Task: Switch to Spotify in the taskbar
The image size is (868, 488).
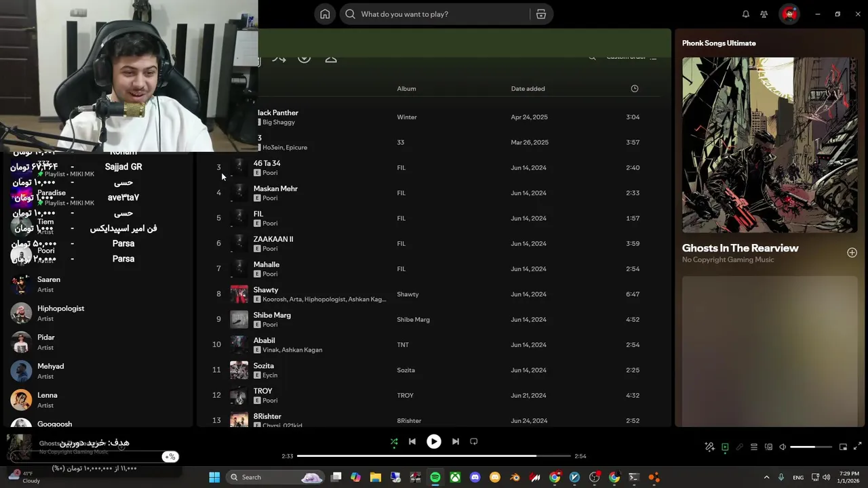Action: [x=435, y=477]
